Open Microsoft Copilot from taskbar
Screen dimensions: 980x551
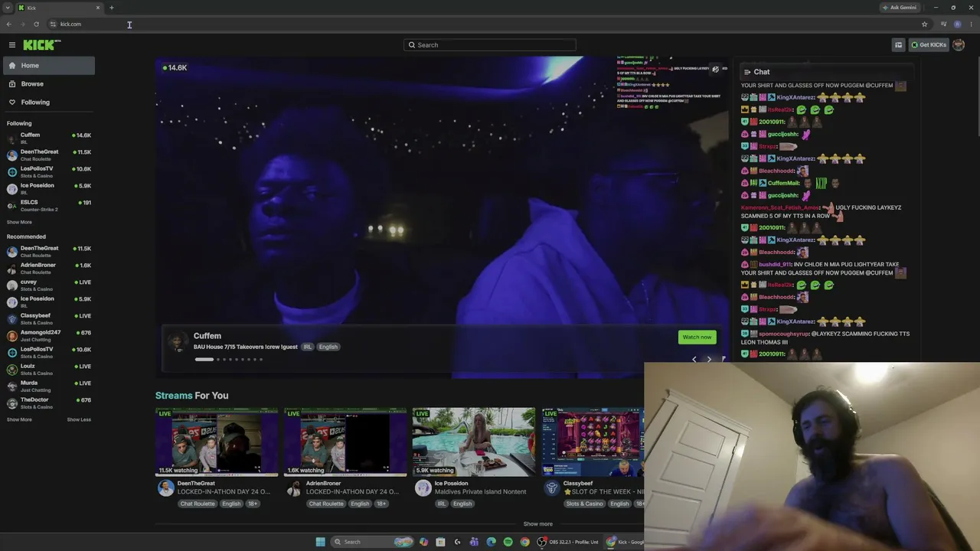(423, 542)
